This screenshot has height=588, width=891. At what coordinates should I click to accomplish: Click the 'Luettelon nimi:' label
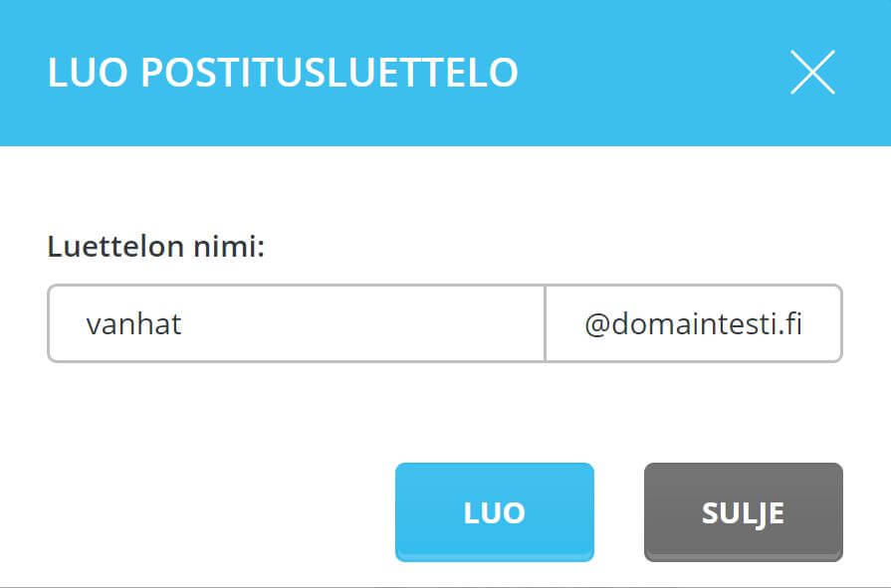pyautogui.click(x=156, y=247)
